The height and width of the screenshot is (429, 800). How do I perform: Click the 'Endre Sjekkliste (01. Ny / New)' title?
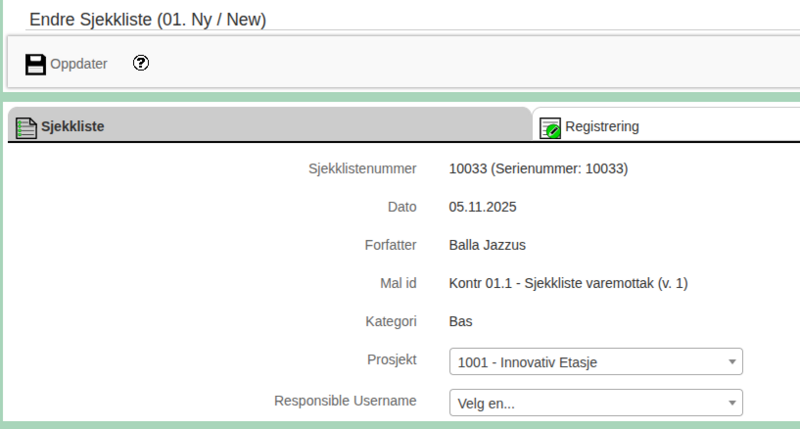[x=148, y=19]
